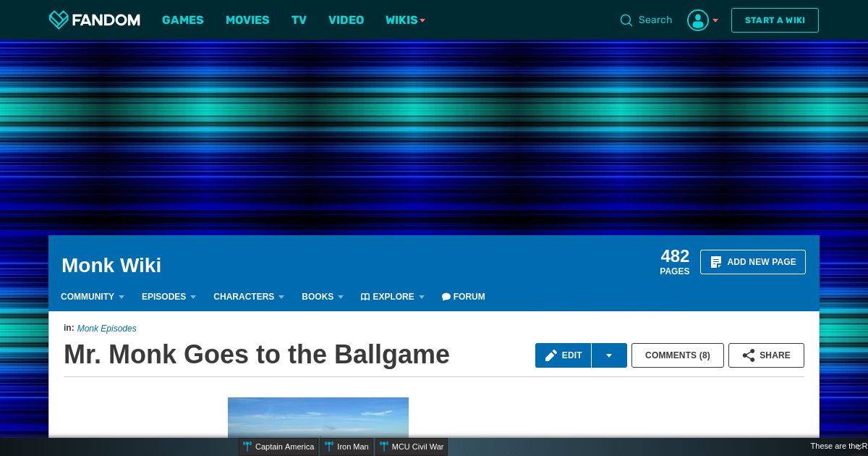The image size is (868, 456).
Task: Expand the Wikis dropdown arrow
Action: click(x=422, y=20)
